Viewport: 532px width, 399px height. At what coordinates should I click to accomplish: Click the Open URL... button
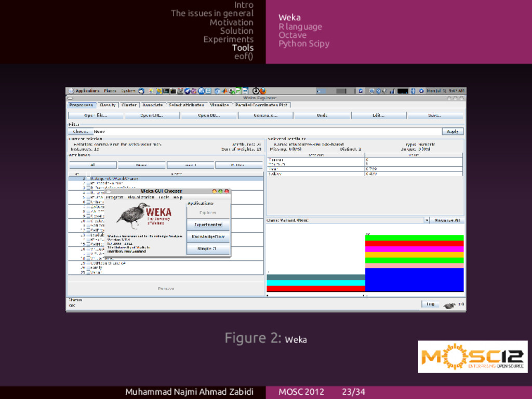152,115
